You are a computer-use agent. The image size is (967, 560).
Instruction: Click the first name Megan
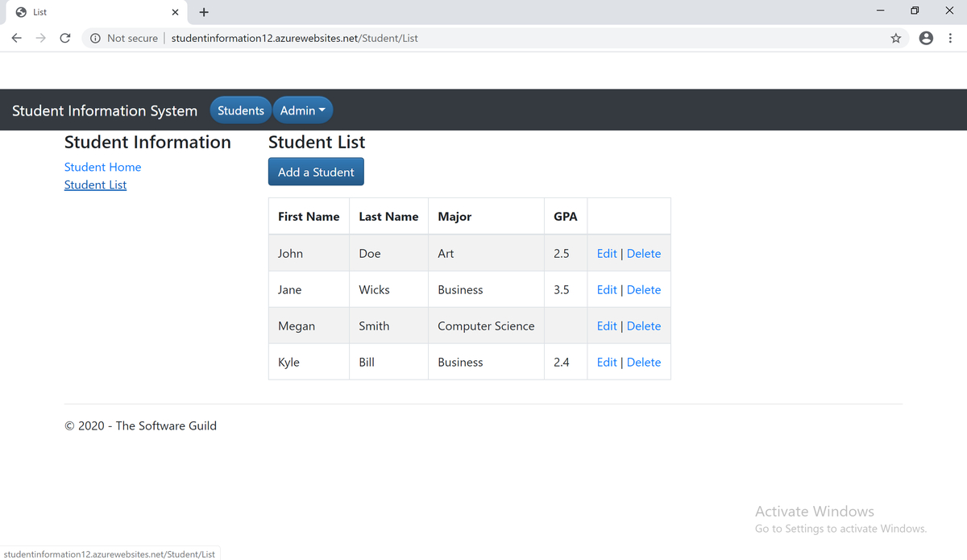point(297,326)
